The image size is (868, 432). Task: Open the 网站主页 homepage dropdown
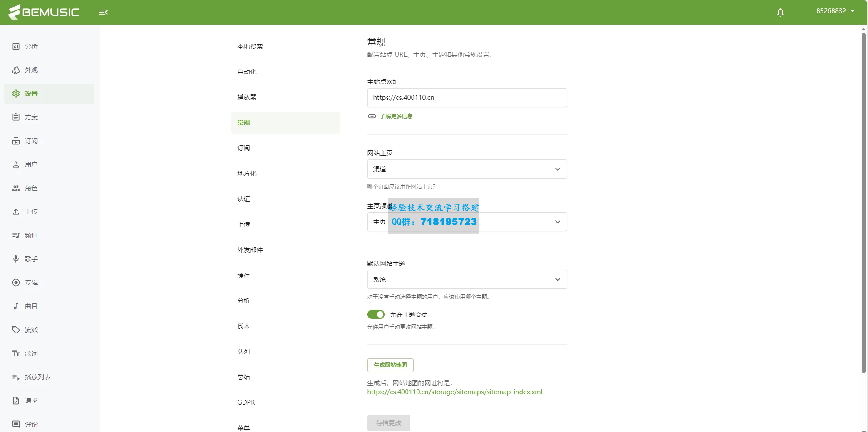pyautogui.click(x=467, y=169)
